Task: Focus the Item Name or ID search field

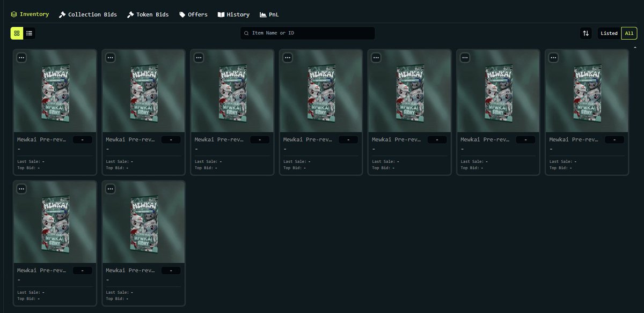Action: 308,33
